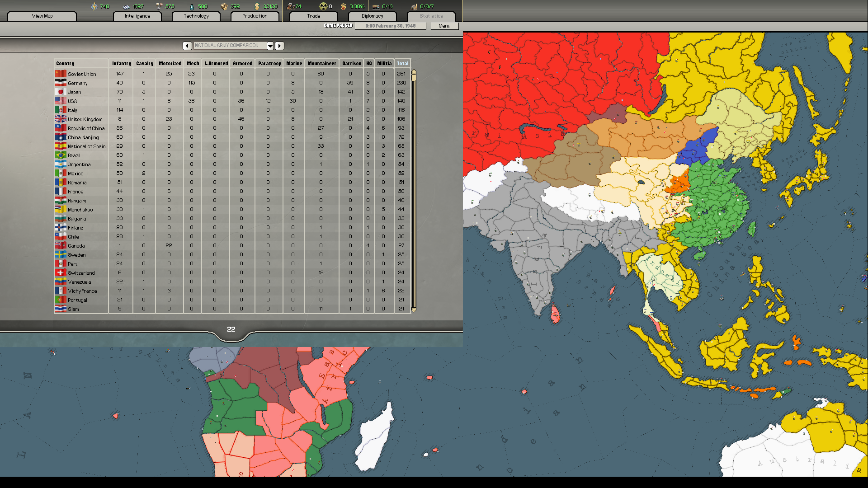Switch to the Technology tab

click(x=196, y=16)
